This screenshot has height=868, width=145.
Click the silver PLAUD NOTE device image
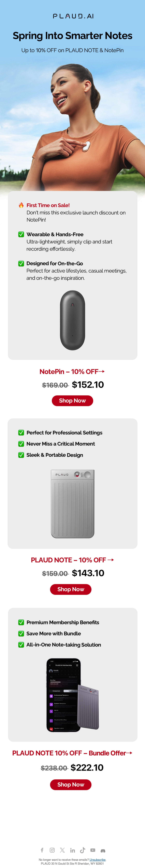[x=72, y=504]
